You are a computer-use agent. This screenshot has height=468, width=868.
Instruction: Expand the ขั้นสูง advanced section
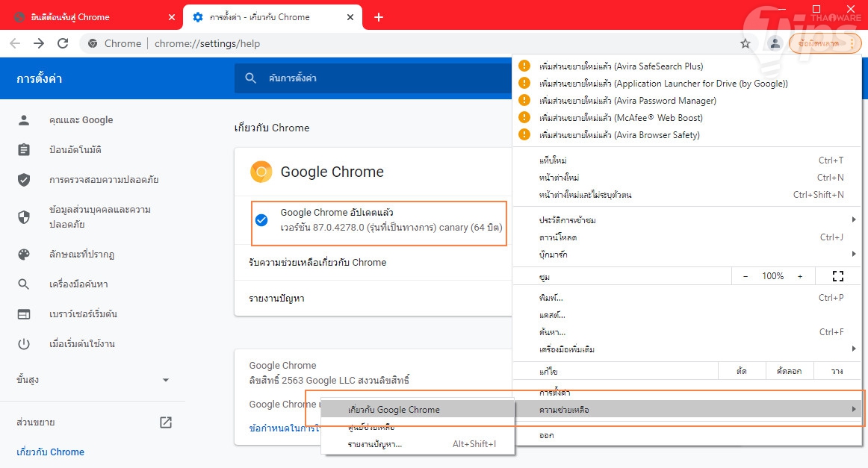pyautogui.click(x=166, y=380)
